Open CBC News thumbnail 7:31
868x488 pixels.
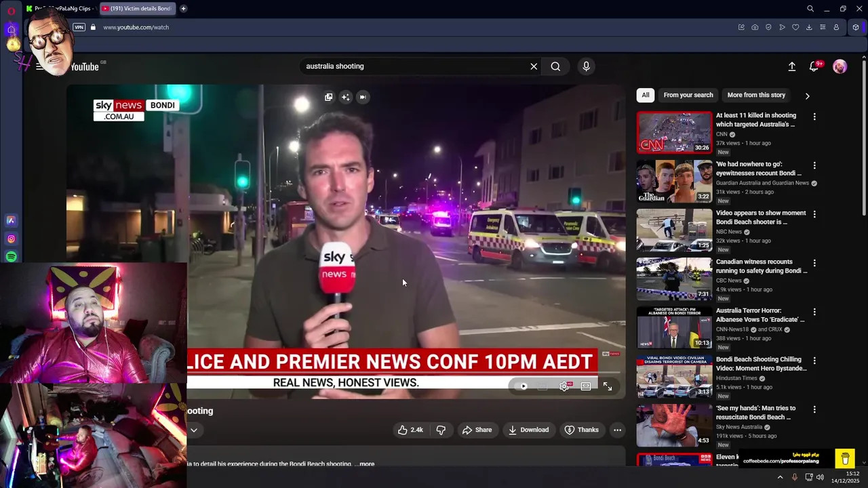coord(674,279)
